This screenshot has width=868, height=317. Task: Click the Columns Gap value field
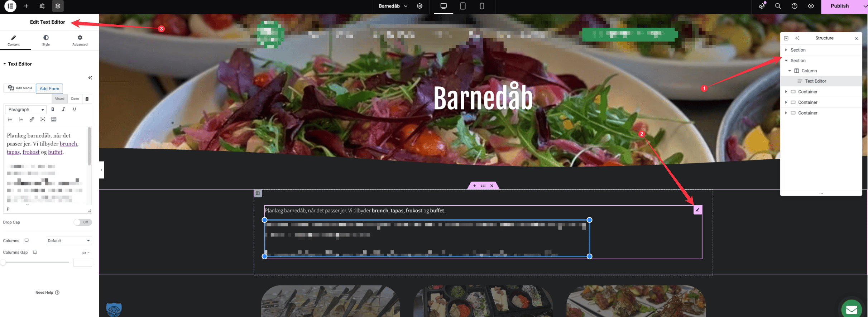point(82,262)
